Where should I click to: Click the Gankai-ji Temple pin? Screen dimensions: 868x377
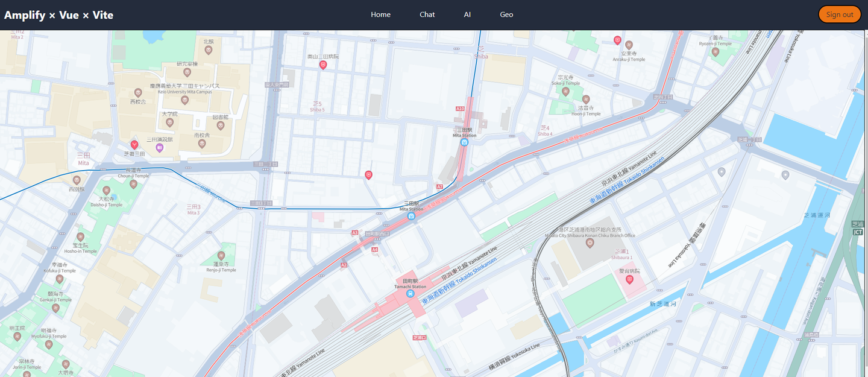[x=55, y=308]
